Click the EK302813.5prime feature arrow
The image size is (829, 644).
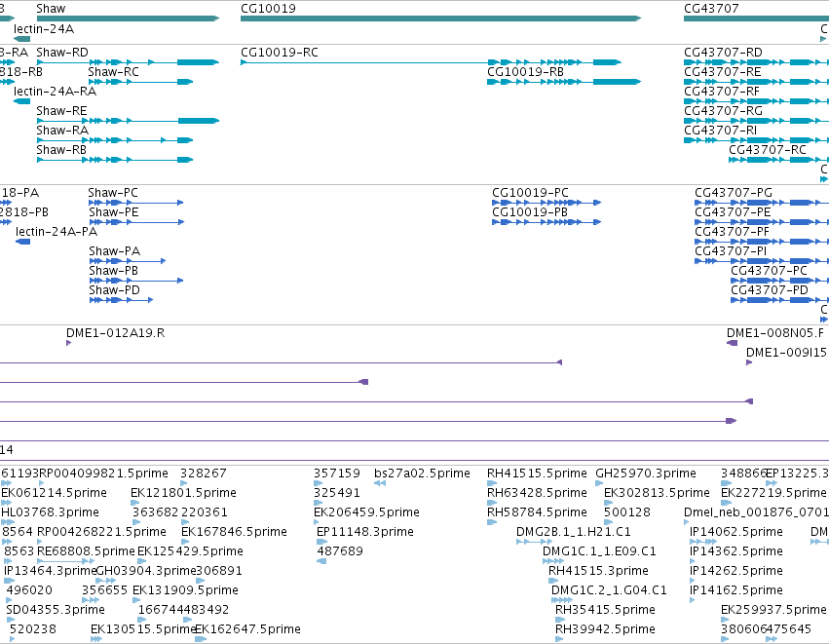coord(608,503)
